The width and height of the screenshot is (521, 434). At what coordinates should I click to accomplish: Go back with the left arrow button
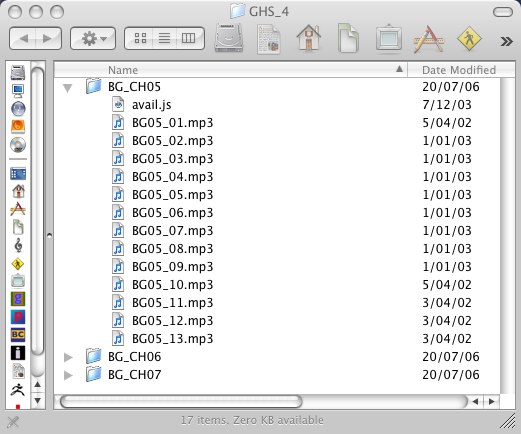23,39
